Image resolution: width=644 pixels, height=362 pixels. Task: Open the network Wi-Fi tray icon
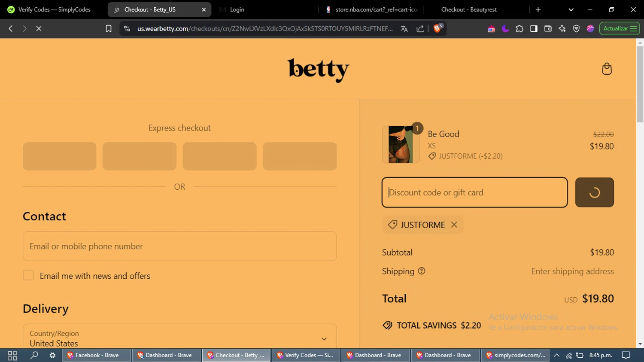568,355
